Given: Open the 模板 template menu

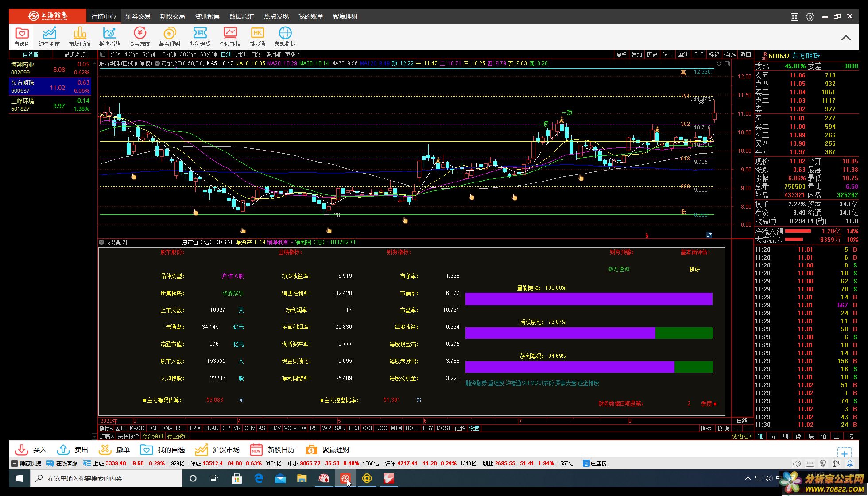Looking at the screenshot, I should [723, 428].
